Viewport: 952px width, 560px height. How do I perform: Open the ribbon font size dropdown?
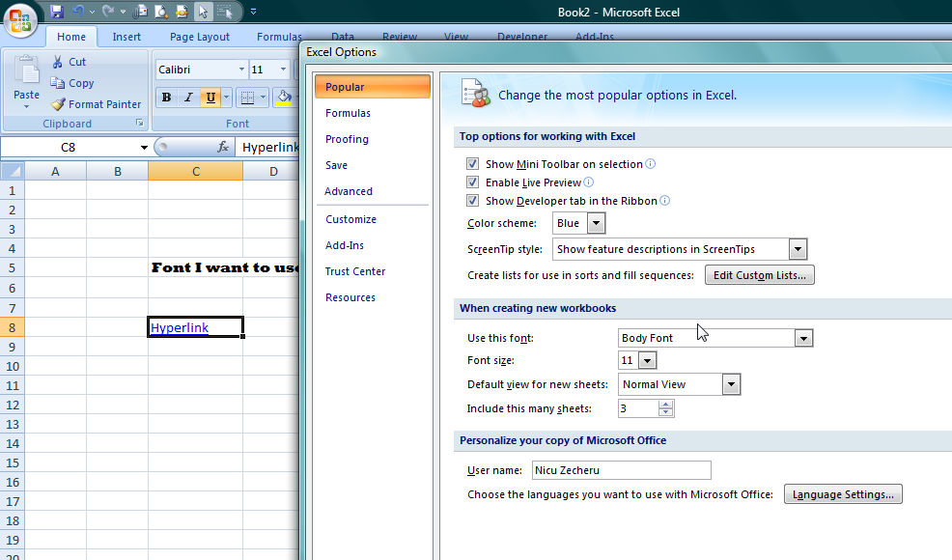click(x=283, y=70)
